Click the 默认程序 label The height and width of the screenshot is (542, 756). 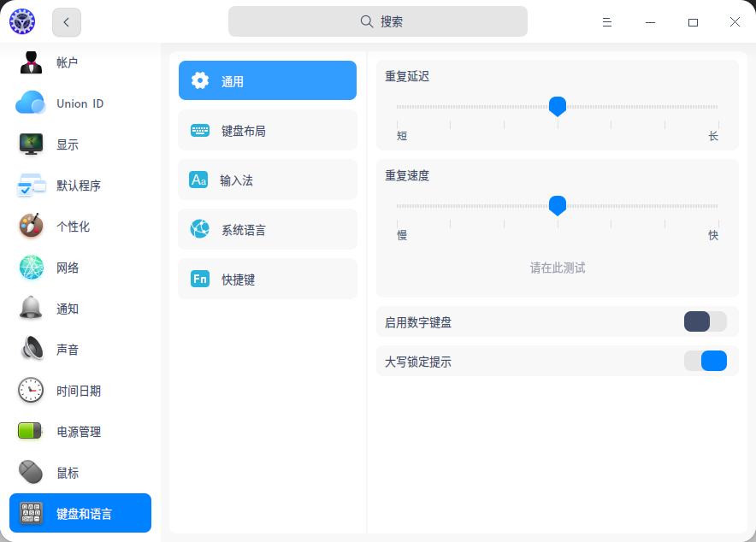pos(79,186)
